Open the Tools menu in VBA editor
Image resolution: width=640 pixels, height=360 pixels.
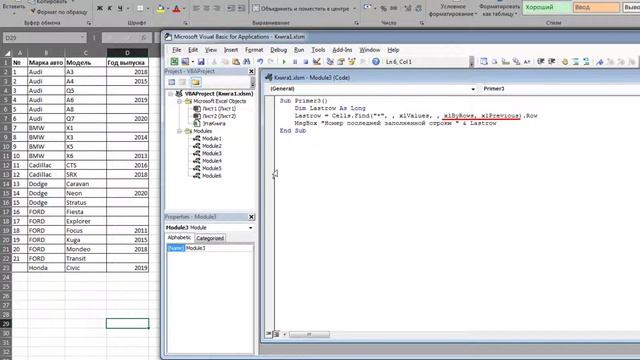[318, 50]
